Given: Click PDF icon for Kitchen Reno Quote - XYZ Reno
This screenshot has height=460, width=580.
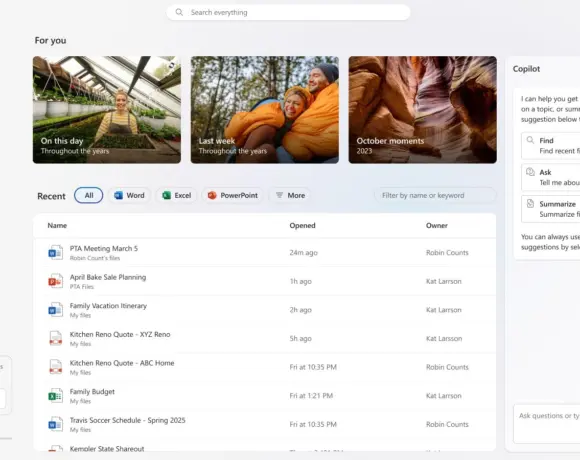Looking at the screenshot, I should tap(55, 338).
